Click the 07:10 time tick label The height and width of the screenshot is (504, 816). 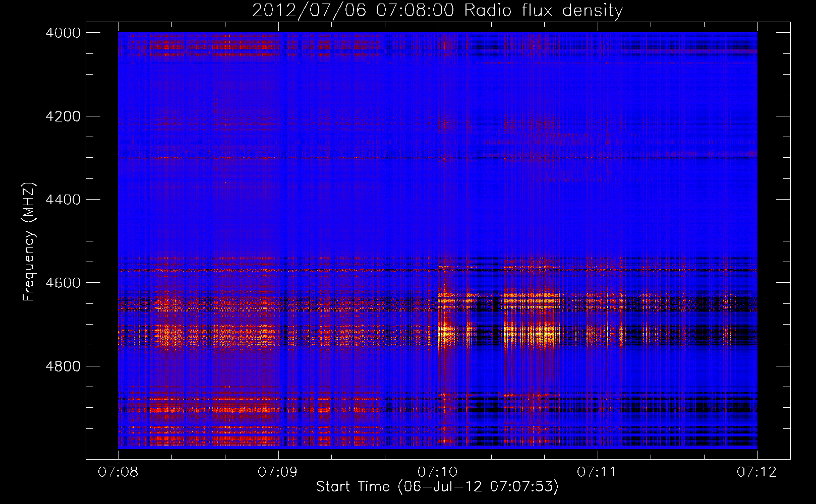(x=438, y=472)
